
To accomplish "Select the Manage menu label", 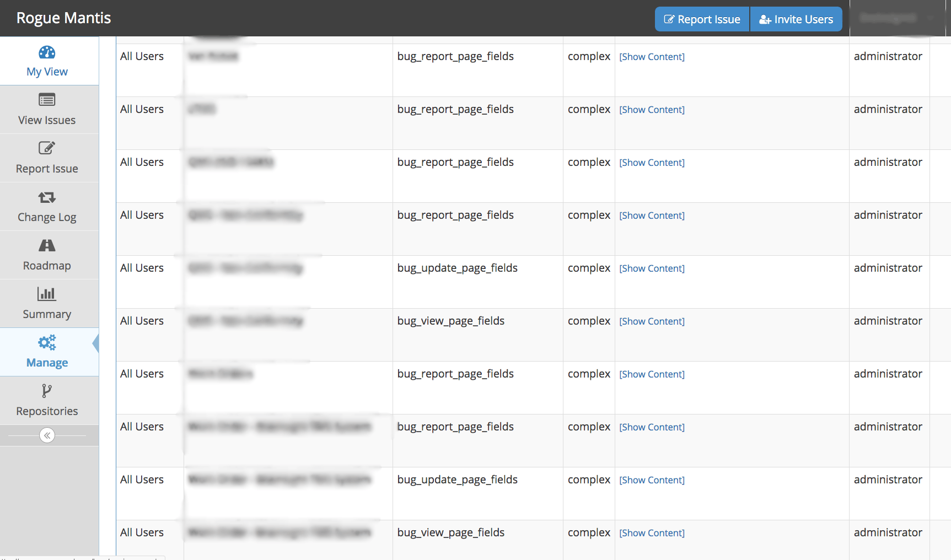I will point(47,363).
